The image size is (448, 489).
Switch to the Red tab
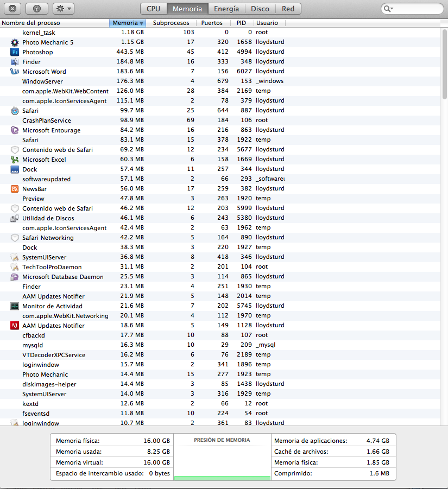click(x=288, y=9)
